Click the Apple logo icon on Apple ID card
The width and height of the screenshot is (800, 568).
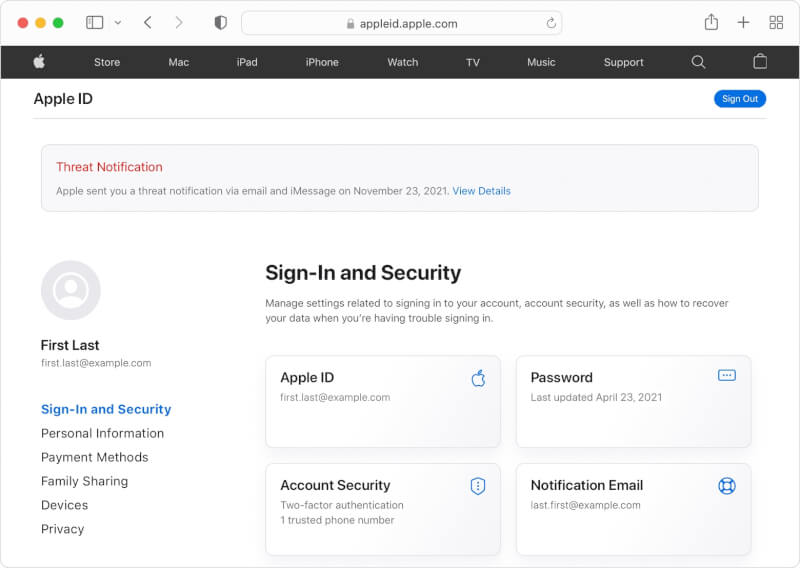[x=478, y=378]
